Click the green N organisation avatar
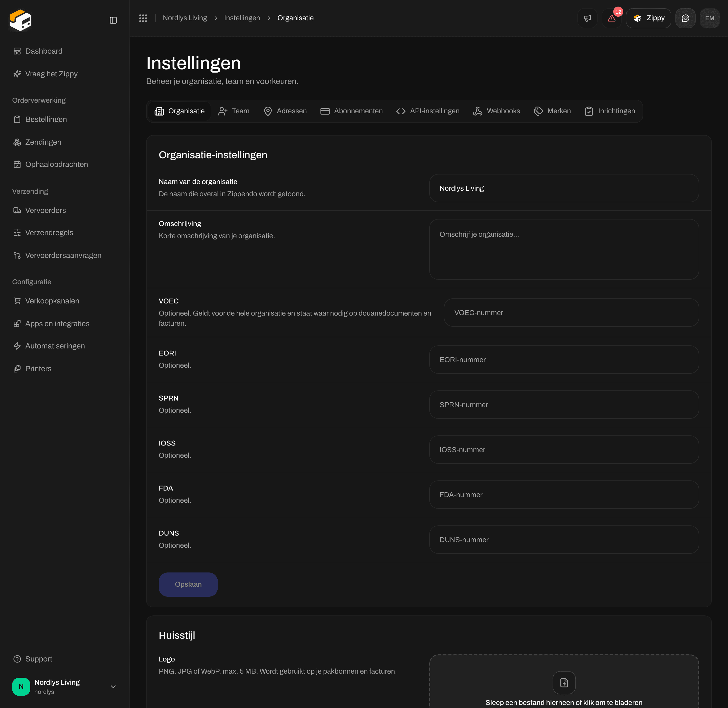 pos(21,687)
